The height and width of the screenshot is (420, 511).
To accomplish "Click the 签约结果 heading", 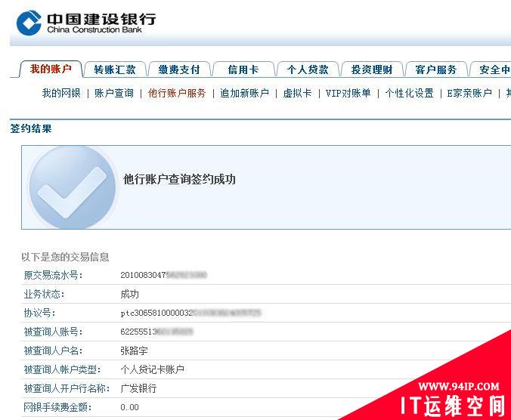I will 31,128.
